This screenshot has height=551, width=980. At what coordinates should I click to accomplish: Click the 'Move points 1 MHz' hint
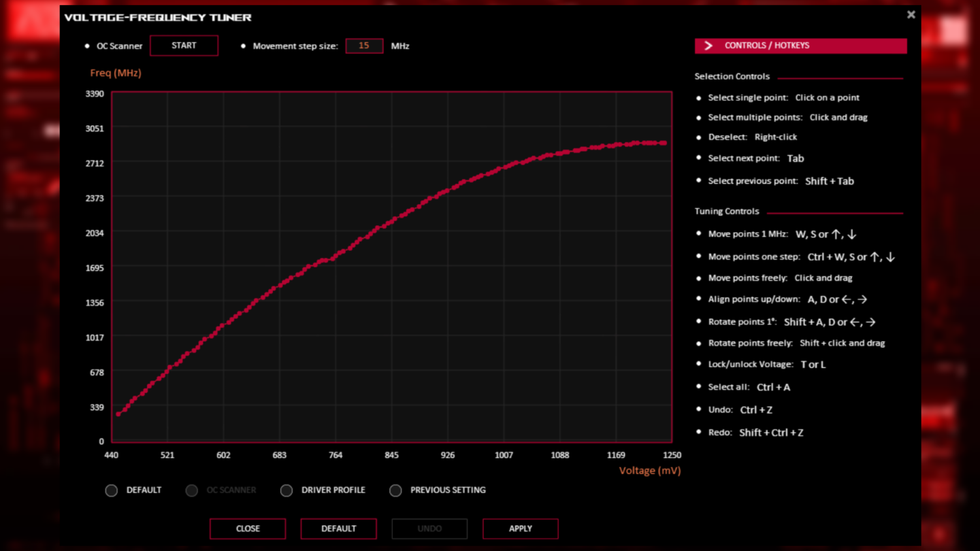click(x=782, y=234)
